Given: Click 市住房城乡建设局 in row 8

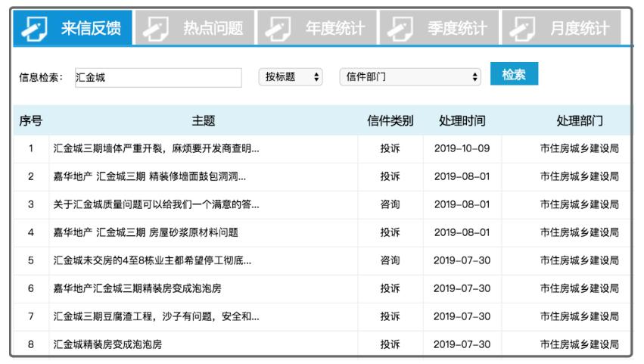Looking at the screenshot, I should [x=580, y=344].
